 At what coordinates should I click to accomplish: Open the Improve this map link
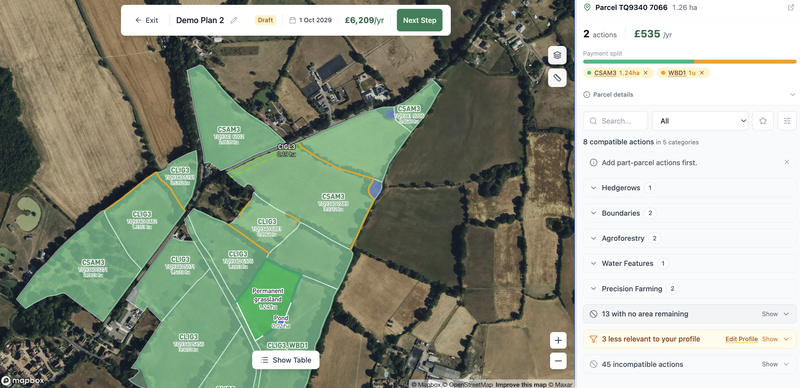[520, 385]
